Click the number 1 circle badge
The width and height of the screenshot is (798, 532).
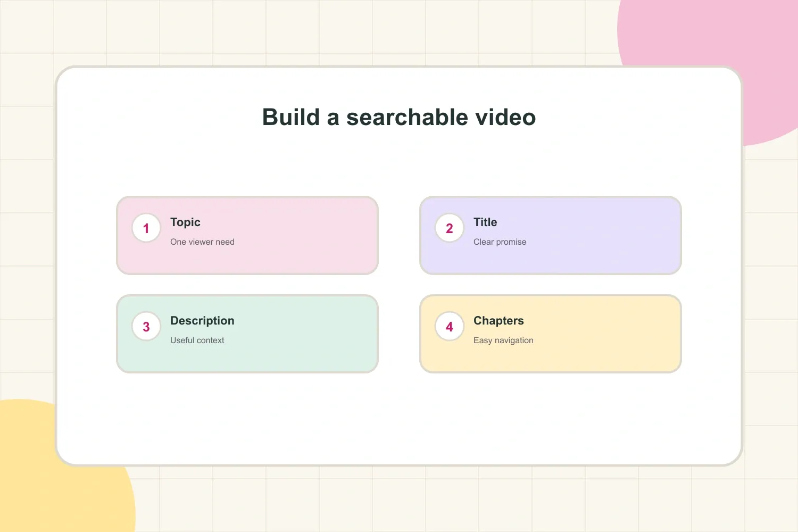(146, 228)
